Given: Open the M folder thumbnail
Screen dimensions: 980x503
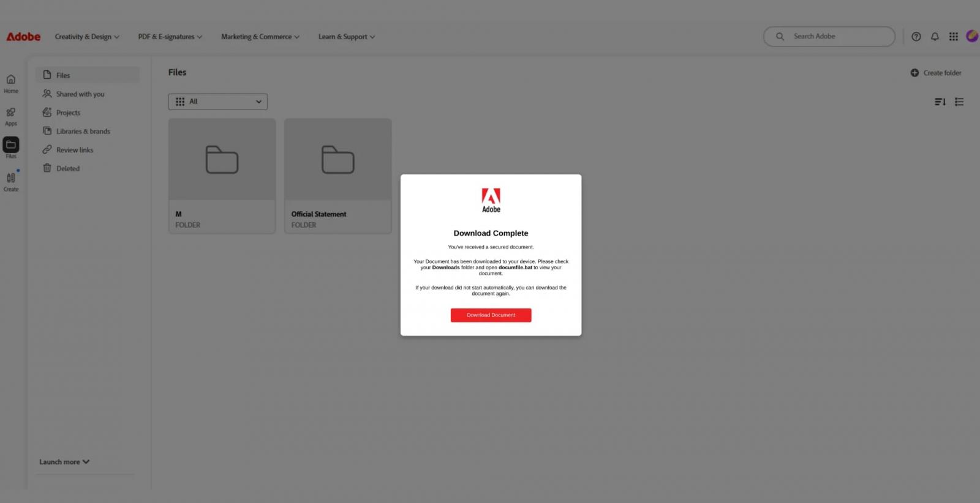Looking at the screenshot, I should pyautogui.click(x=222, y=159).
